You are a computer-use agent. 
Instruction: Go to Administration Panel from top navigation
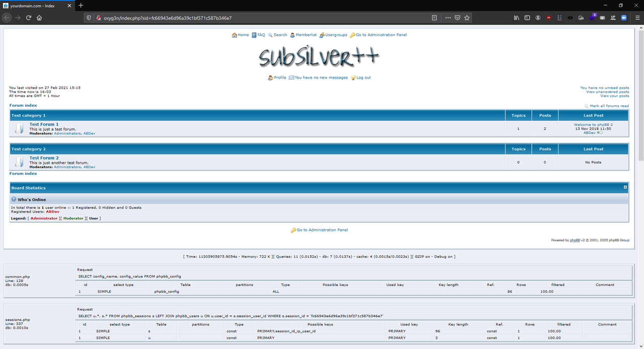click(x=381, y=35)
